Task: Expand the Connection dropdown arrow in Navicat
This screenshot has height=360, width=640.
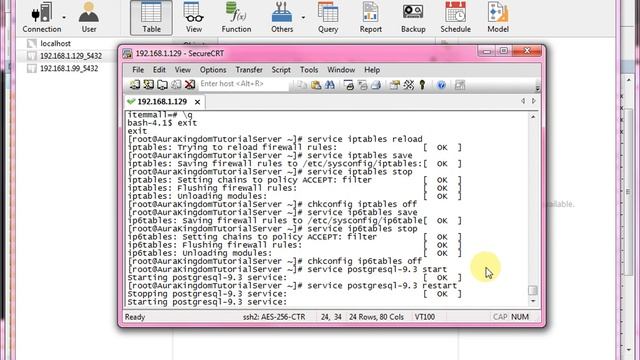Action: pyautogui.click(x=64, y=18)
